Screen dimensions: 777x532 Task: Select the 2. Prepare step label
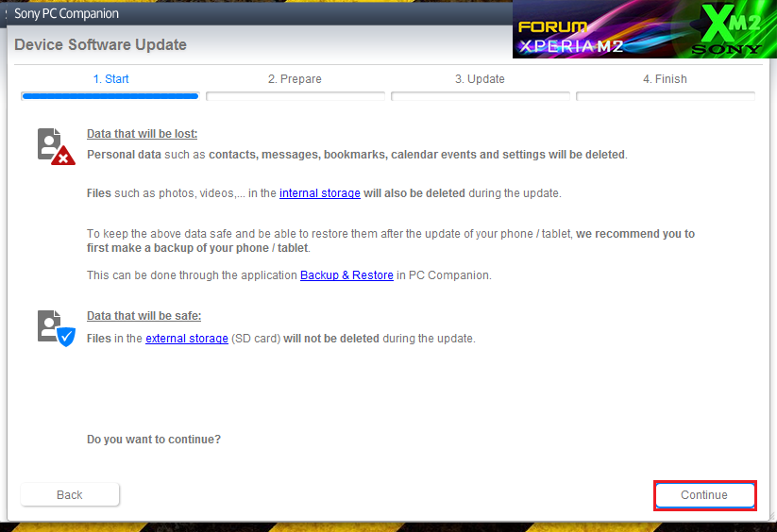[x=295, y=79]
